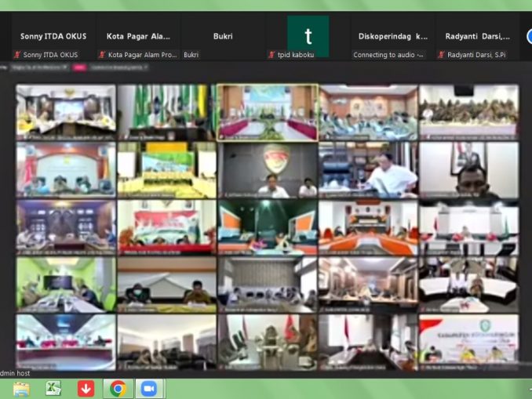Click muted mic icon beside Kota Pagar Alam
Viewport: 532px width, 399px height.
coord(102,55)
